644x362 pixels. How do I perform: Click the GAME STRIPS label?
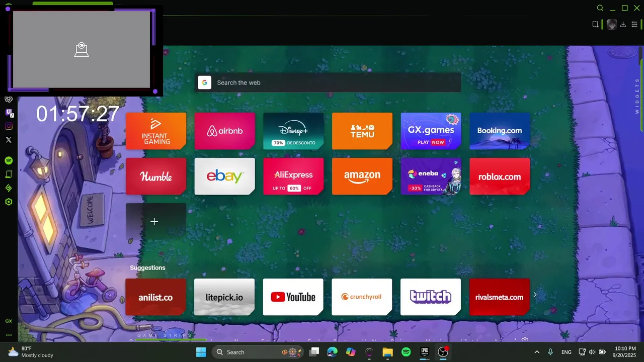165,335
